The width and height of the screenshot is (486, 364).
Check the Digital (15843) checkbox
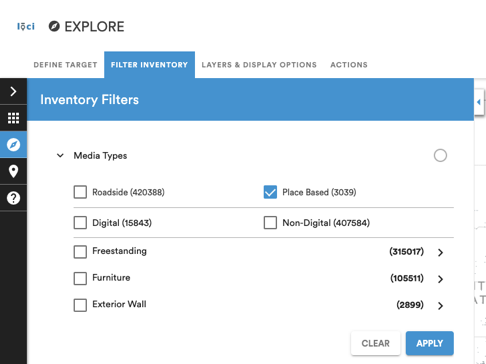coord(80,223)
